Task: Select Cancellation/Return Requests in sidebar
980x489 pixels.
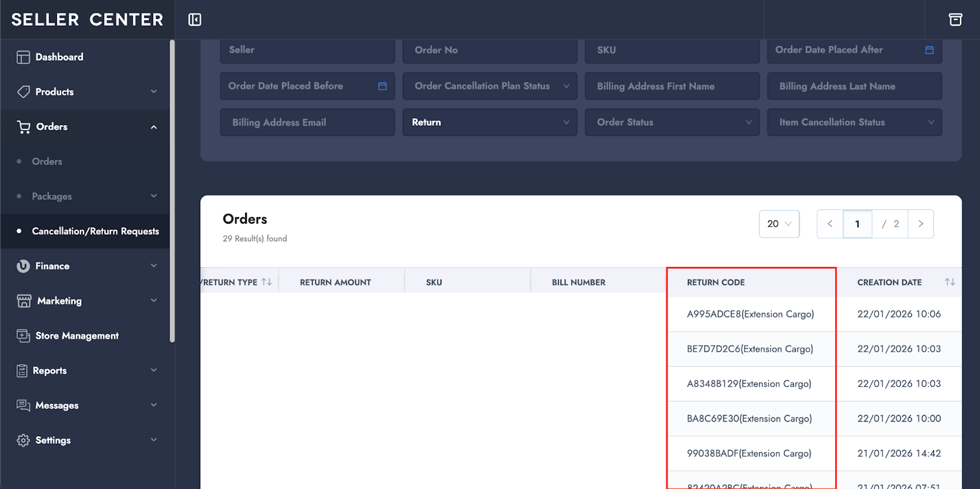Action: [x=95, y=231]
